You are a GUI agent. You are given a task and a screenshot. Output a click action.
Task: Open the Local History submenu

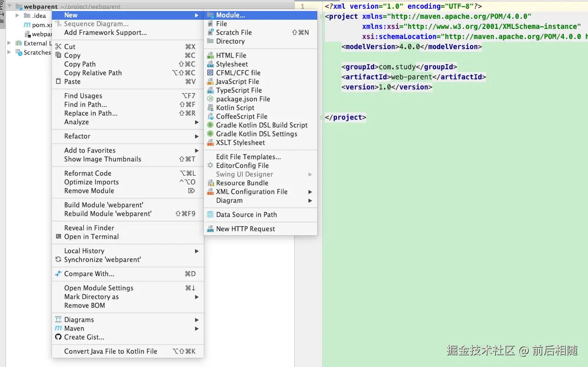click(128, 251)
